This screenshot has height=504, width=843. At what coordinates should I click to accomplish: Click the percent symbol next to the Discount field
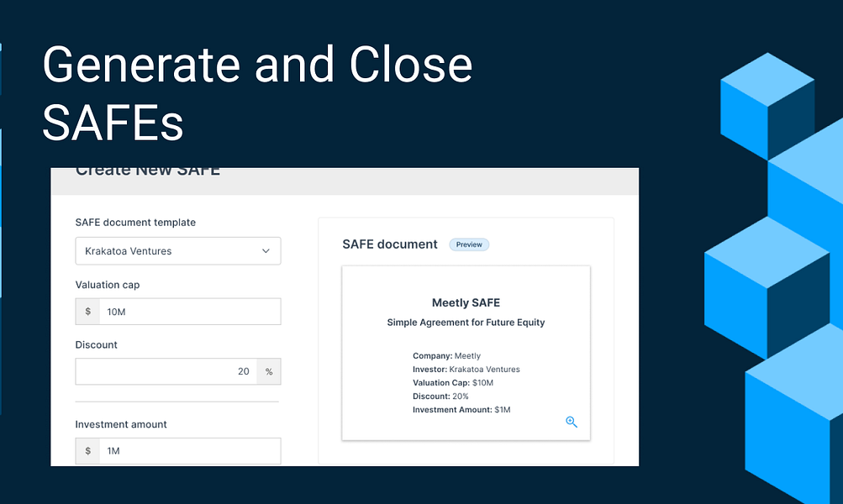click(x=269, y=371)
